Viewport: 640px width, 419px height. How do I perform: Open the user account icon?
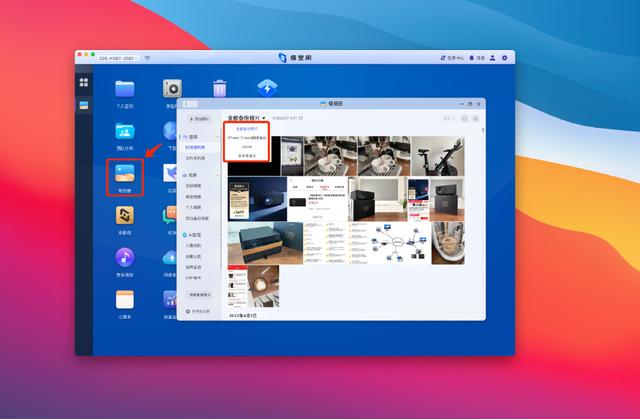pyautogui.click(x=492, y=58)
